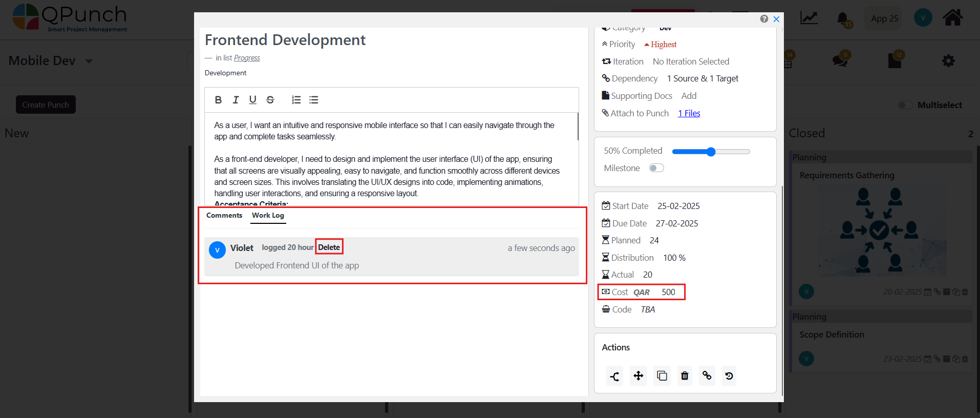980x418 pixels.
Task: Delete Violet's 20 hour work log
Action: pyautogui.click(x=329, y=247)
